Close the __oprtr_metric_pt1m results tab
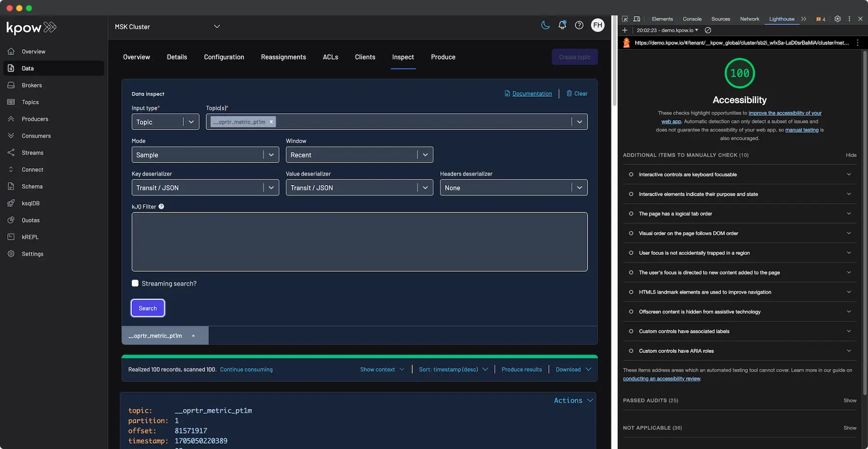Image resolution: width=868 pixels, height=449 pixels. pos(193,336)
